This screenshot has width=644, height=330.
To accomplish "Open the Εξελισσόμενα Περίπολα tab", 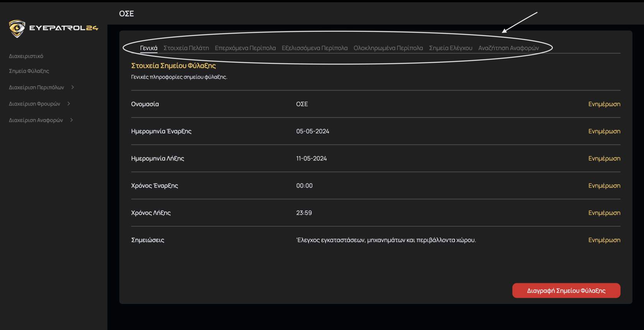I will point(315,48).
